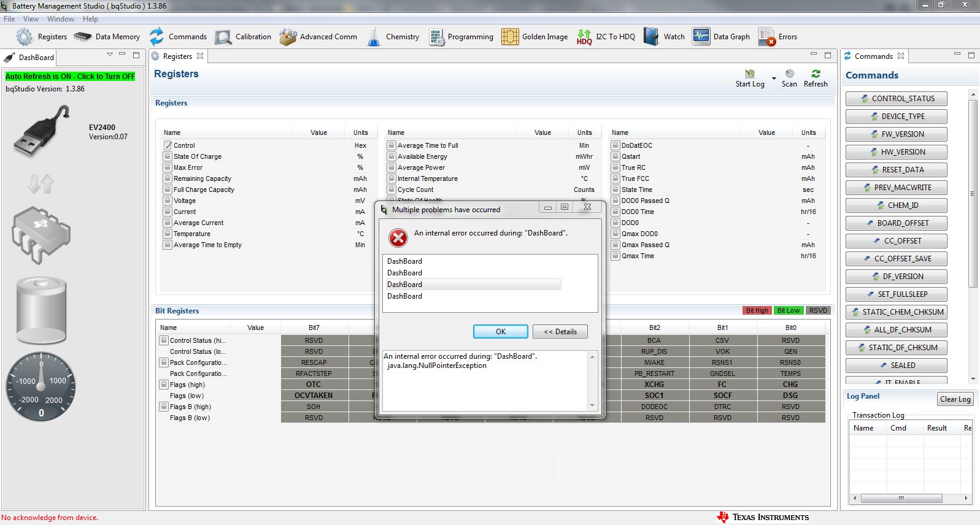Send the RESET_DATA command
Screen dimensions: 980x525
tap(897, 170)
